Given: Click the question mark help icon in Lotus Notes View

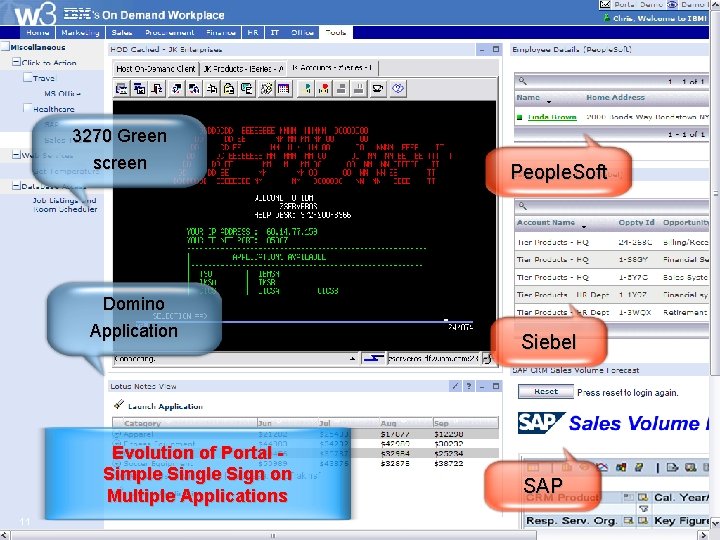Looking at the screenshot, I should 469,386.
